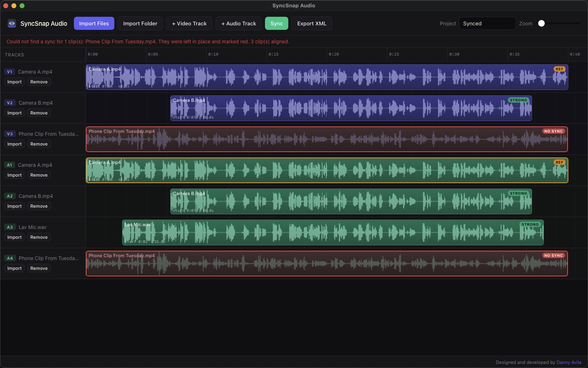The image size is (588, 368).
Task: Click the V3 track badge
Action: (x=10, y=134)
